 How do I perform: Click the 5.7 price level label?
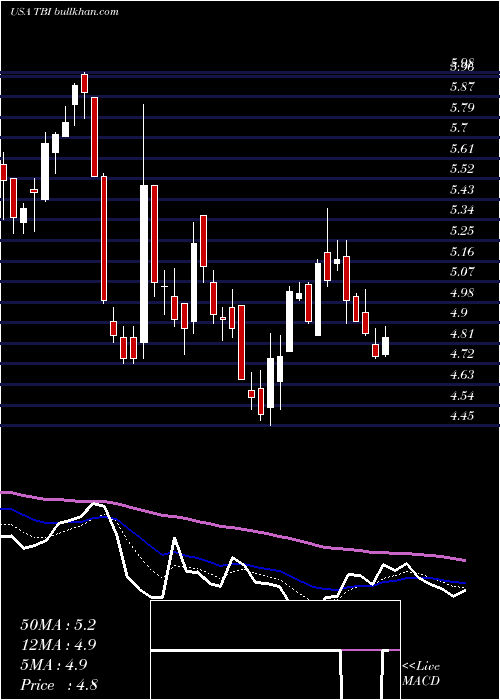click(459, 128)
